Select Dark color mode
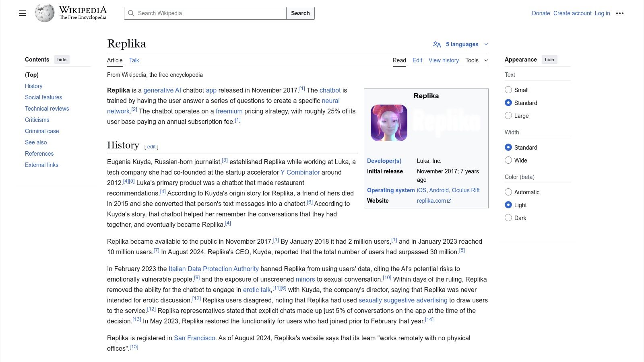The height and width of the screenshot is (362, 644). [508, 218]
